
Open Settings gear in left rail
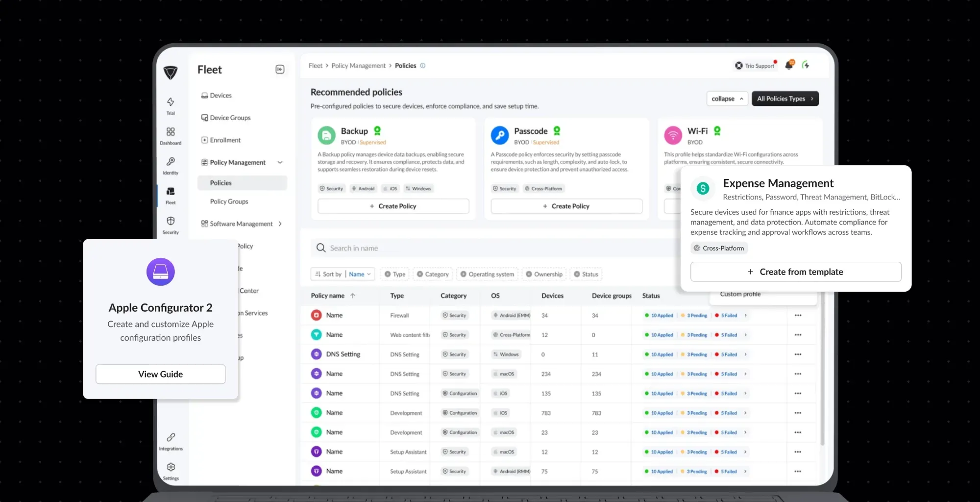tap(171, 471)
